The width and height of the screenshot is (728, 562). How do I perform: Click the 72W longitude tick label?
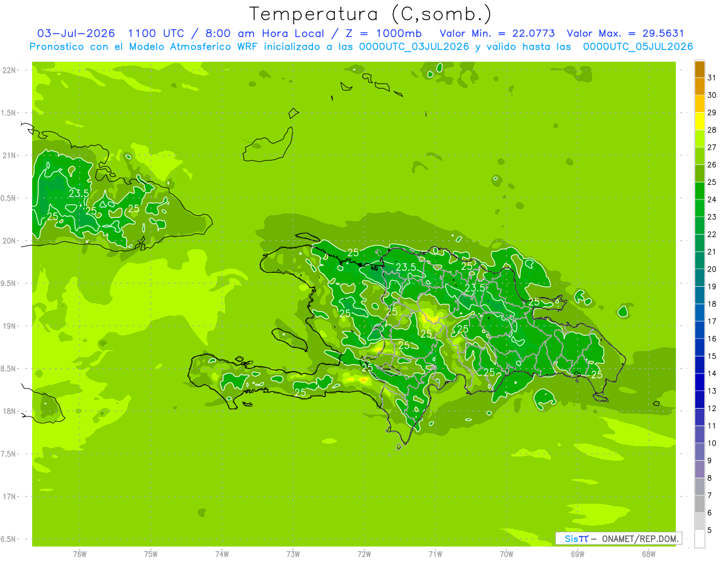point(364,554)
